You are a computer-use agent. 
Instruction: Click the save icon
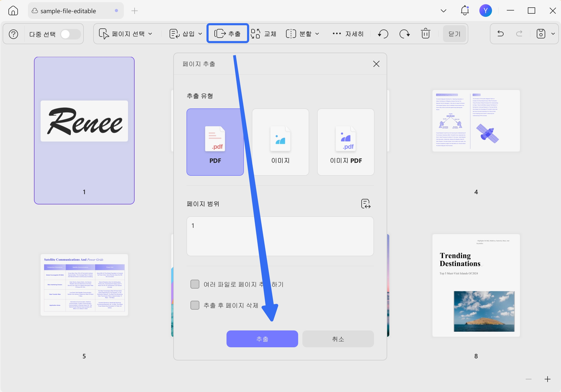tap(541, 34)
